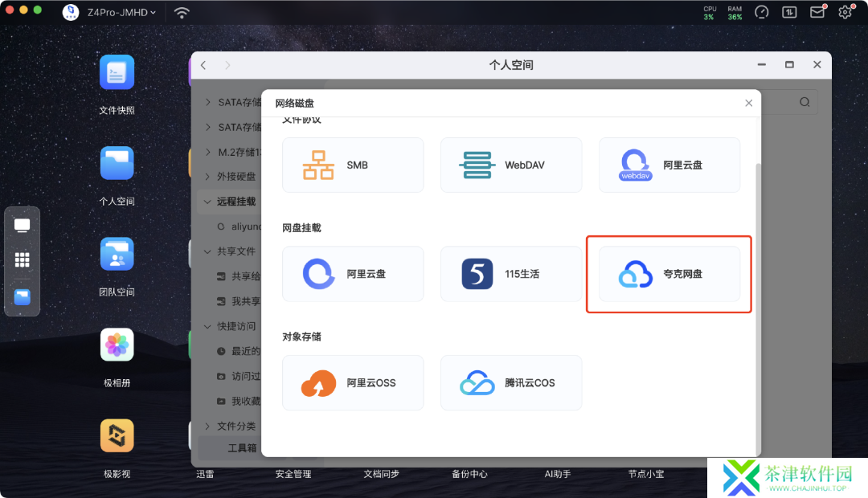The height and width of the screenshot is (498, 868).
Task: Open 文档同步 desktop app label
Action: point(382,474)
